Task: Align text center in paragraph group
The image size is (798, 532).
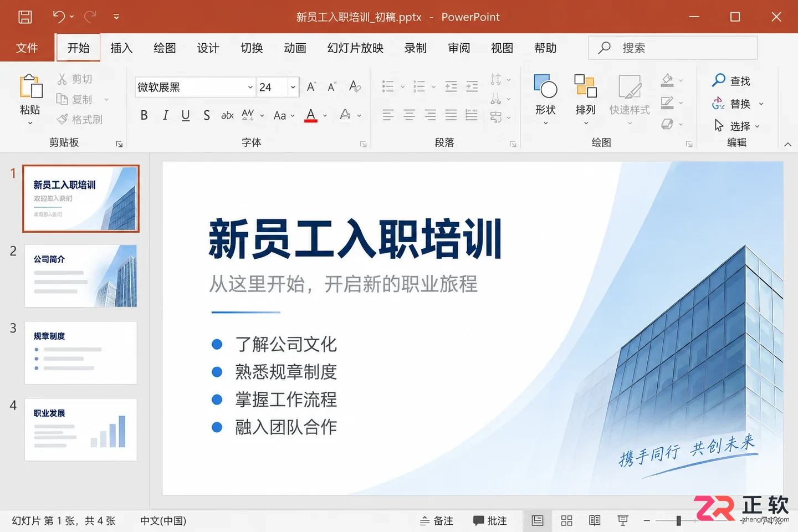Action: tap(409, 115)
